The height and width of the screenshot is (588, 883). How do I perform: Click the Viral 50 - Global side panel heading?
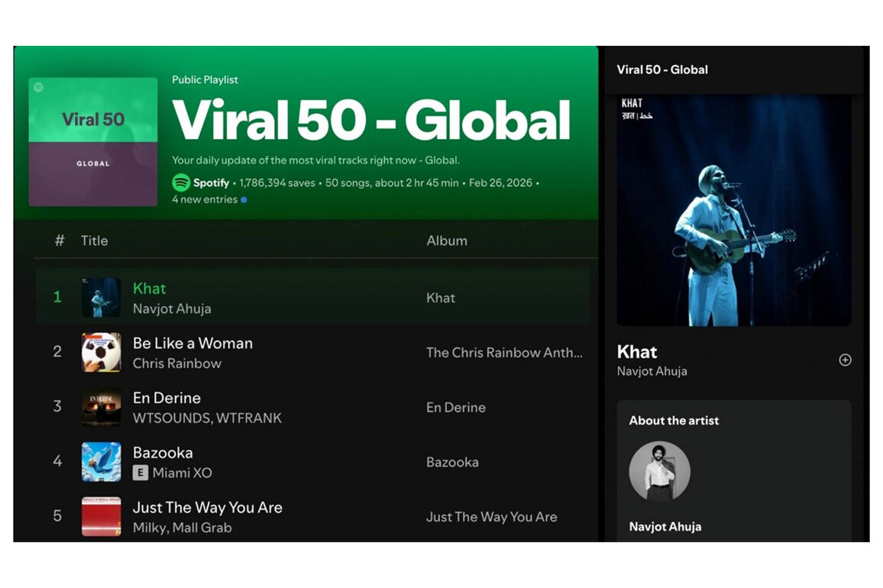click(662, 69)
